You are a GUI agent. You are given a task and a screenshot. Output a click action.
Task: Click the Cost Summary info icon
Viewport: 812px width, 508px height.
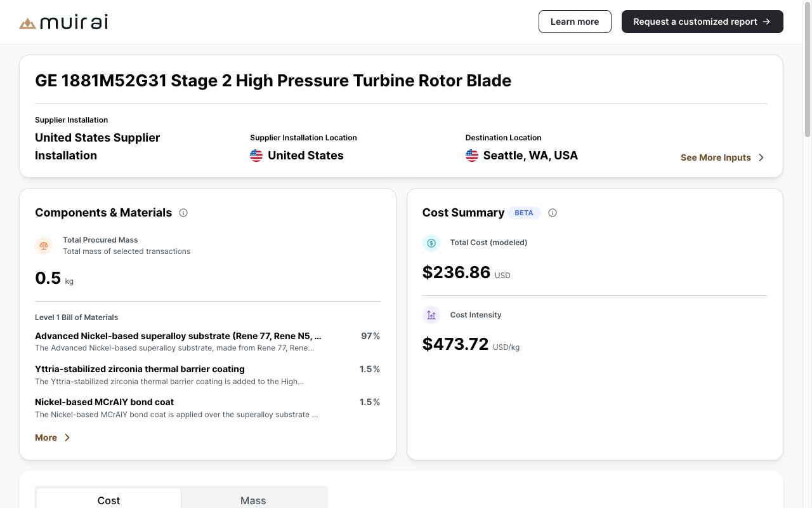[553, 213]
